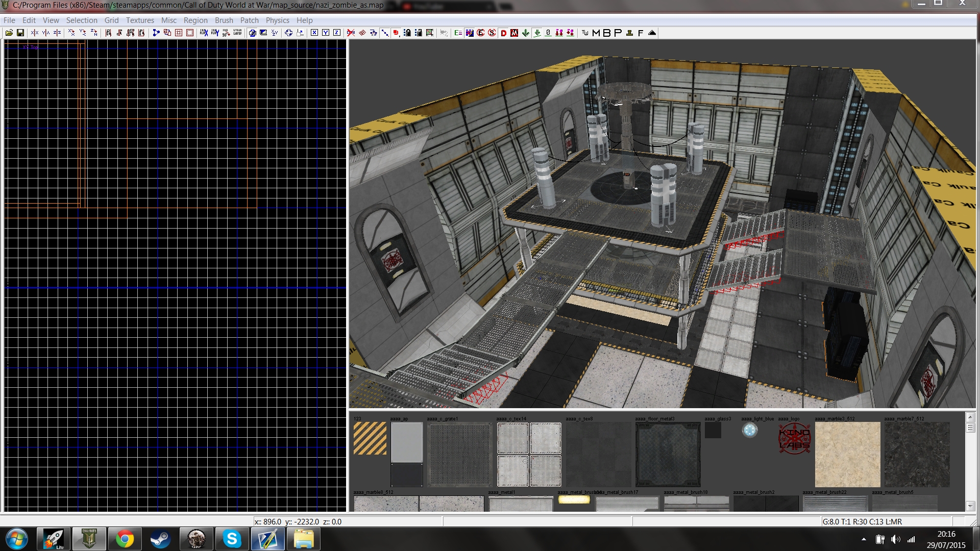980x551 pixels.
Task: Open Skype from the taskbar
Action: tap(232, 539)
